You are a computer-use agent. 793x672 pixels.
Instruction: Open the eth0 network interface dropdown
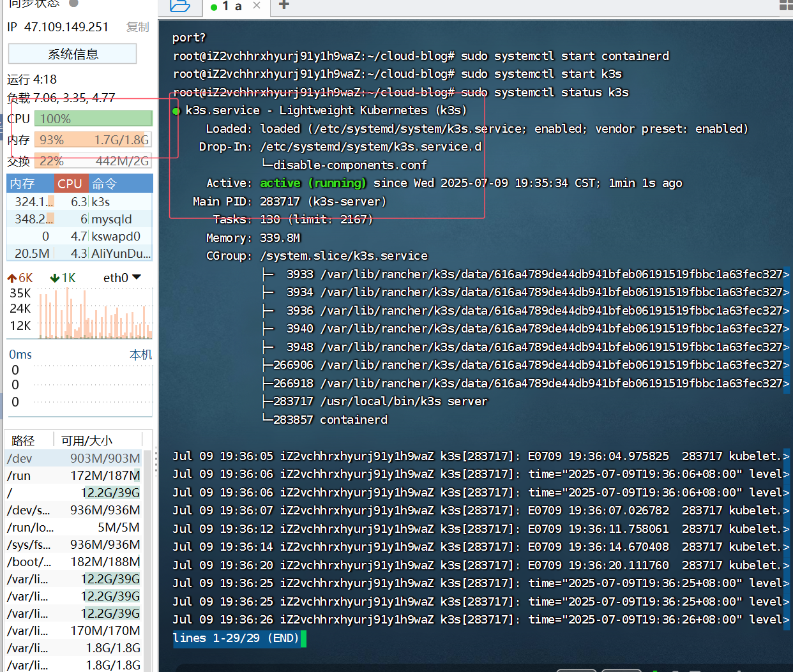point(122,278)
